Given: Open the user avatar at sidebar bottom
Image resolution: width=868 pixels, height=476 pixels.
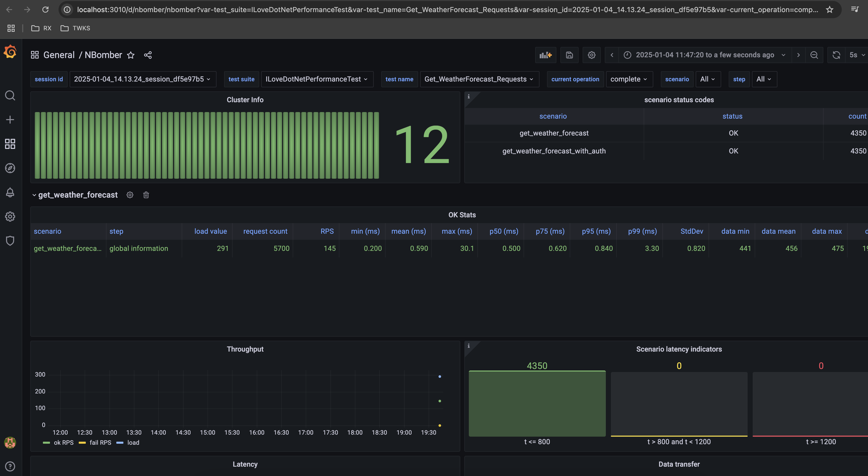Looking at the screenshot, I should pyautogui.click(x=10, y=443).
